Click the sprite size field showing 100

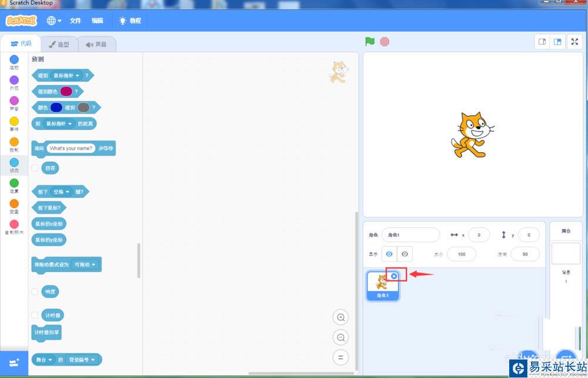coord(462,254)
